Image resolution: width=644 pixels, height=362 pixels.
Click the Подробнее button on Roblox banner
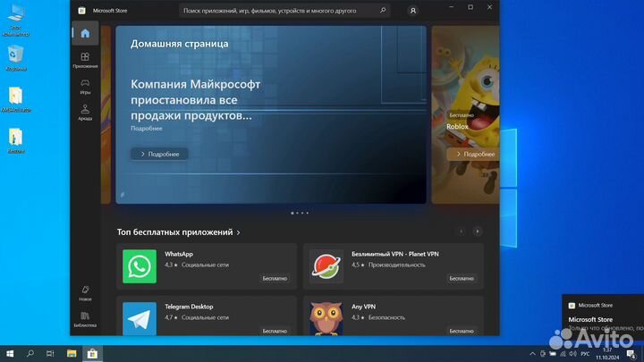click(x=475, y=154)
